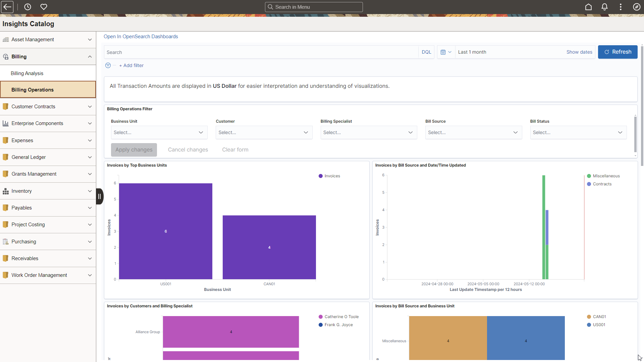
Task: Click the notifications bell icon
Action: 604,7
